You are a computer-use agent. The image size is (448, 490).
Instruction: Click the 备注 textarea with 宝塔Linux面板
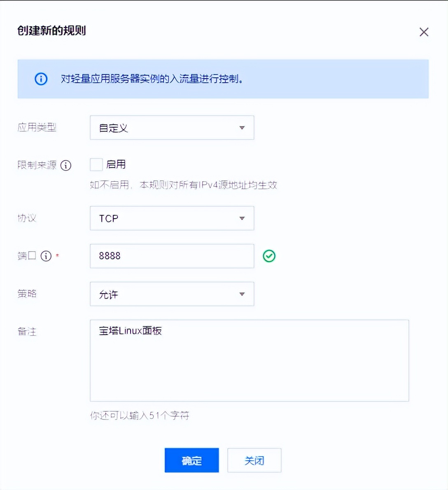coord(249,360)
